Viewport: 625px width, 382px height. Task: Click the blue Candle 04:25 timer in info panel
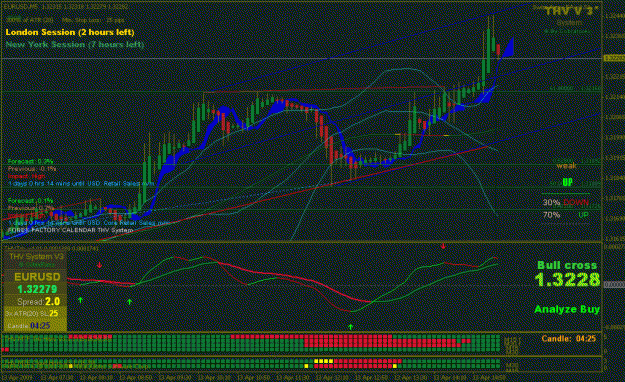(x=29, y=326)
